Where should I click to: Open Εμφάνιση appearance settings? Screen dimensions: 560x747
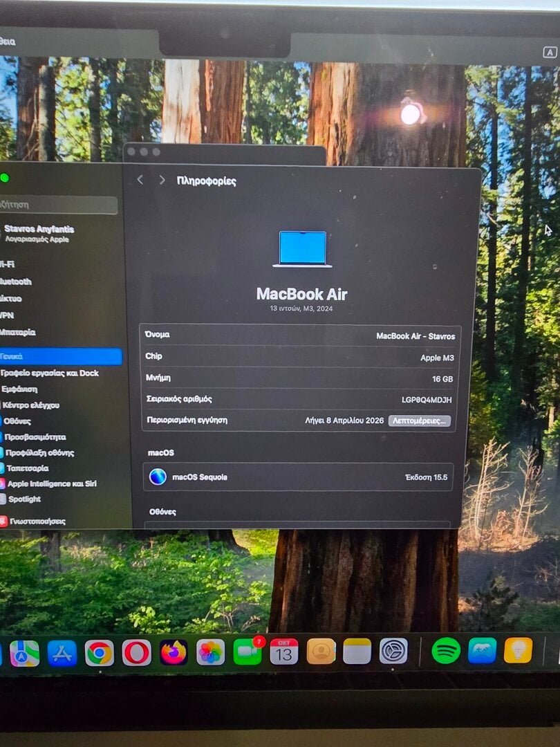tap(19, 389)
